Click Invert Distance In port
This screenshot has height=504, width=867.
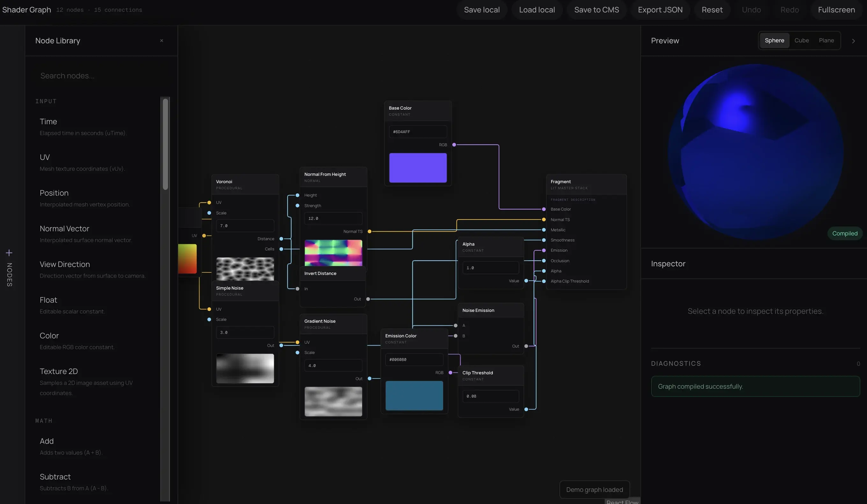click(x=297, y=289)
